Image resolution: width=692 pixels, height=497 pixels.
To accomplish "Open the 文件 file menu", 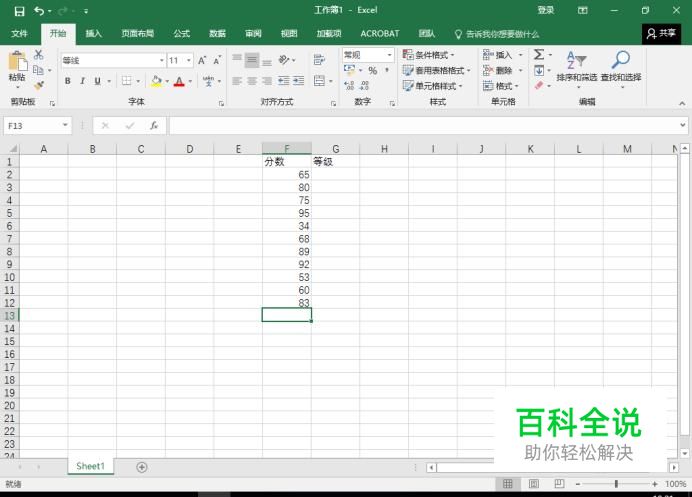I will pos(19,34).
